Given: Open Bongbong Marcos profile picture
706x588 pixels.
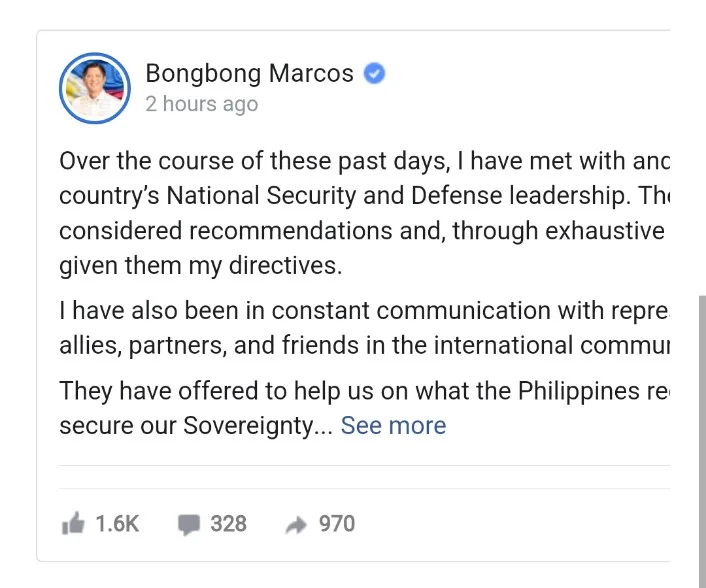Looking at the screenshot, I should (95, 87).
